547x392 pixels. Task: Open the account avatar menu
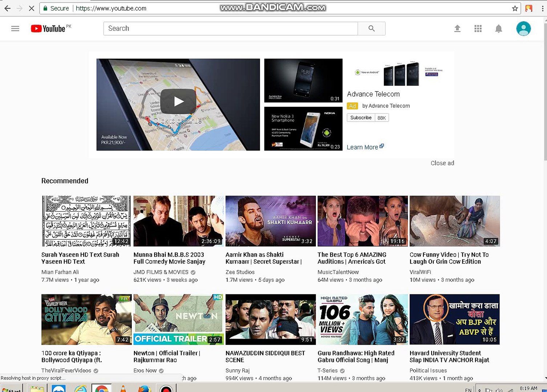[523, 28]
